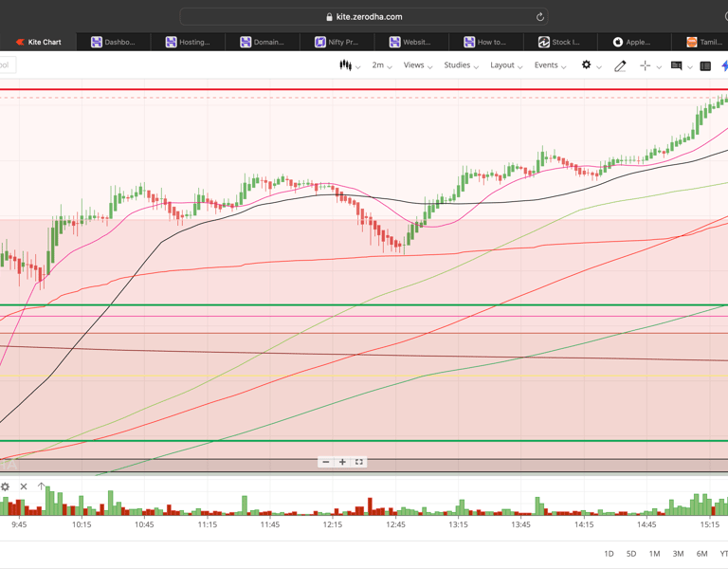The height and width of the screenshot is (569, 728).
Task: Select the pencil drawing tool
Action: click(x=620, y=66)
